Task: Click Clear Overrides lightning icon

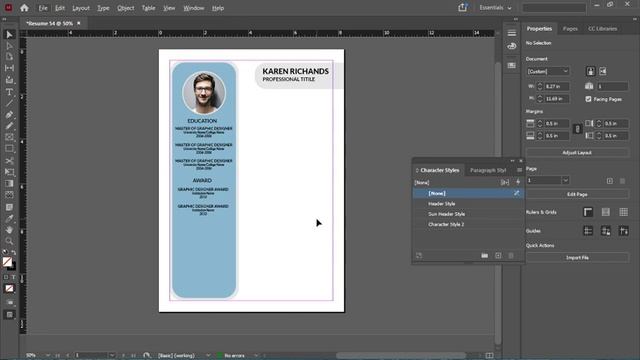Action: (518, 182)
